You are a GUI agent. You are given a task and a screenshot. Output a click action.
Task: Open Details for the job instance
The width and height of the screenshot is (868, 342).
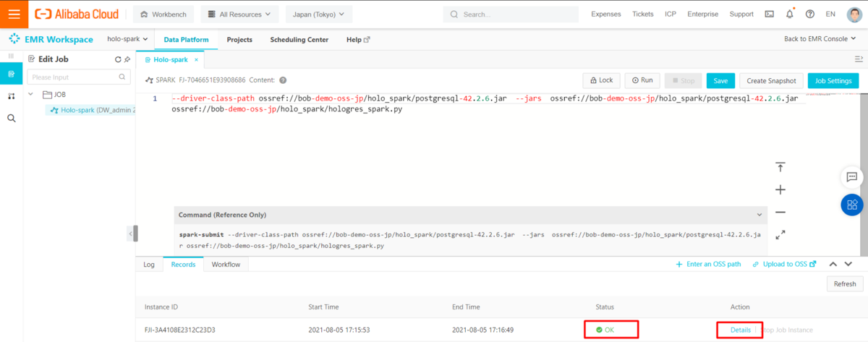coord(740,330)
